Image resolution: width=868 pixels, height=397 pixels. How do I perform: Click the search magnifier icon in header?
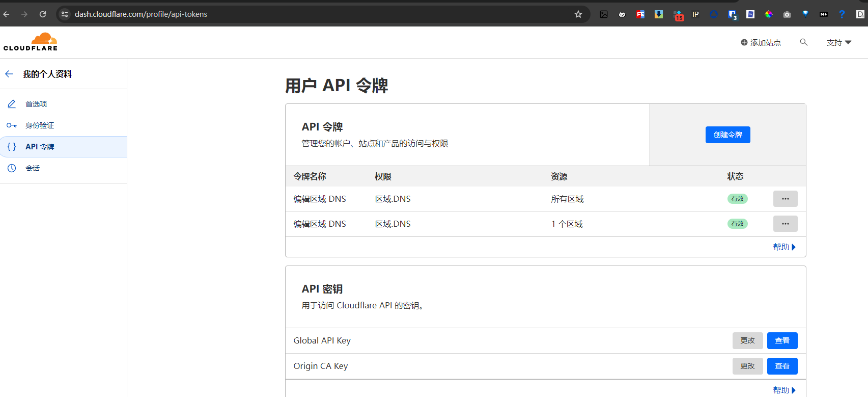pos(804,42)
